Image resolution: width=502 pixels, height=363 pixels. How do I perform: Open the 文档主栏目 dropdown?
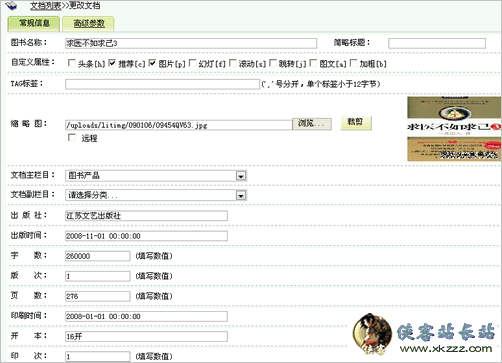156,176
